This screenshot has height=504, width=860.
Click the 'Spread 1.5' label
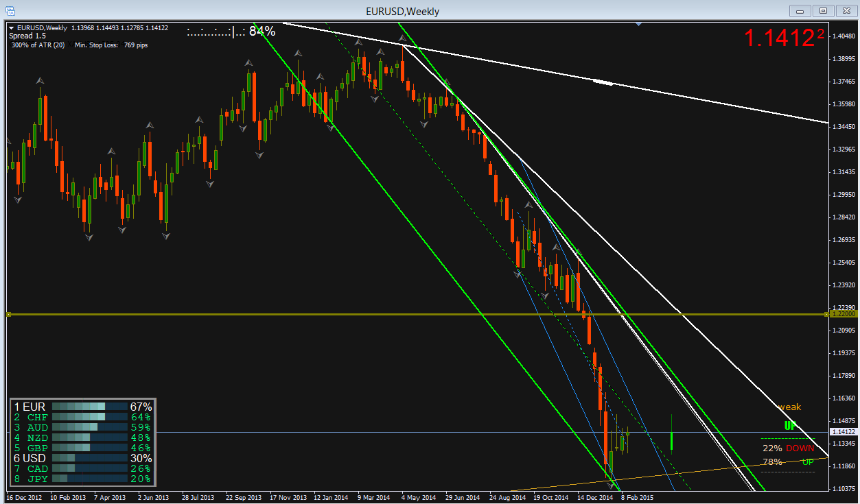(x=27, y=36)
